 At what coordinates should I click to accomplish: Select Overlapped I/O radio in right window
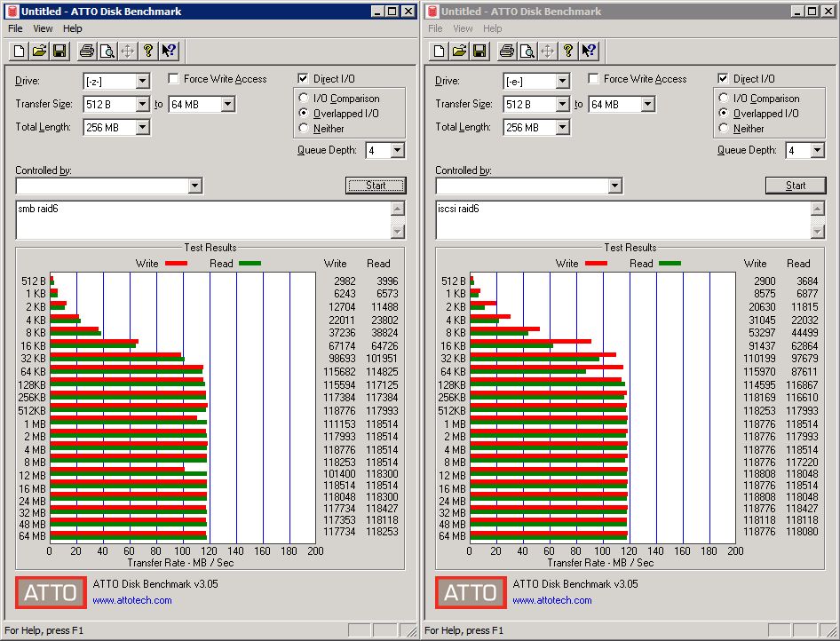pyautogui.click(x=724, y=113)
